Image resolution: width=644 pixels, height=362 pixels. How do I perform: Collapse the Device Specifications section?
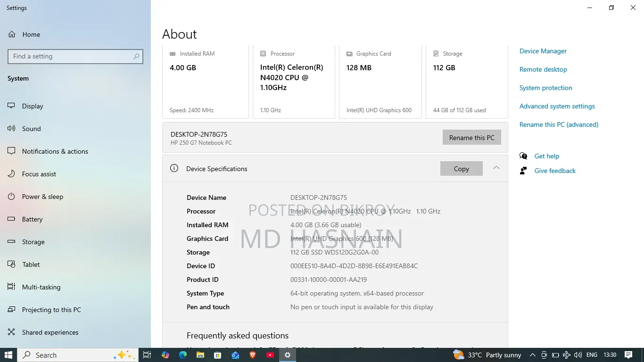coord(496,168)
